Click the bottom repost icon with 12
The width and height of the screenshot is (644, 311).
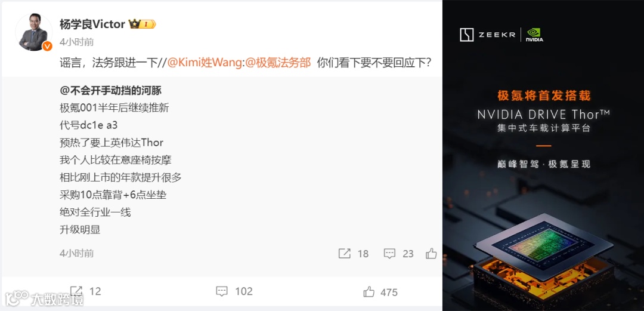coord(76,291)
